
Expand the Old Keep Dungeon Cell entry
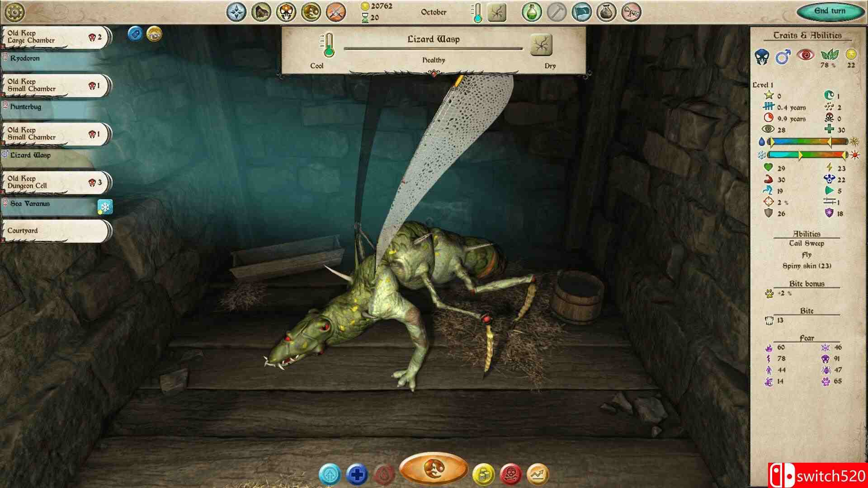point(50,182)
